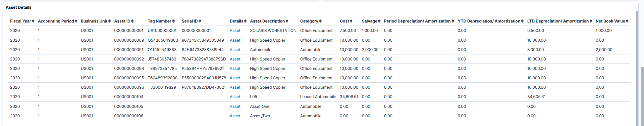Click Asset One description cell

[x=260, y=107]
